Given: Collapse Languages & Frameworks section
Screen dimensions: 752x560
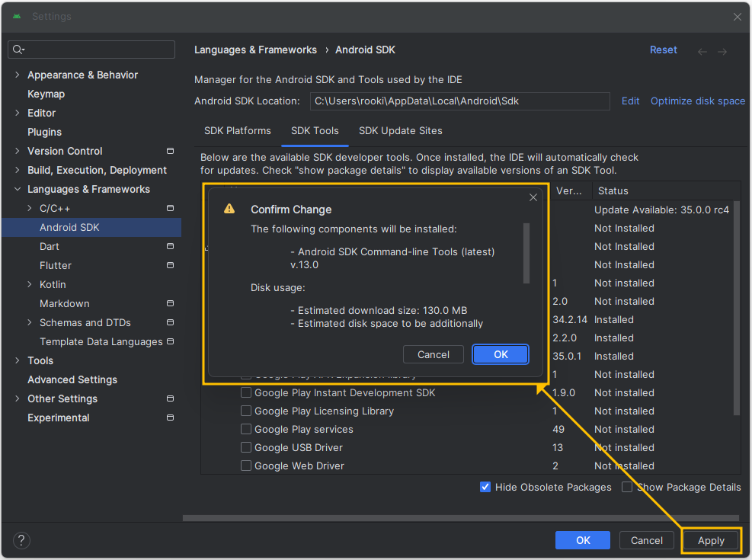Looking at the screenshot, I should (18, 189).
